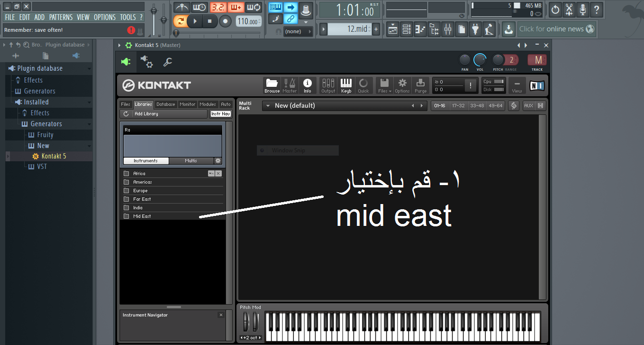Click the tempo 110.000 field

(x=248, y=21)
